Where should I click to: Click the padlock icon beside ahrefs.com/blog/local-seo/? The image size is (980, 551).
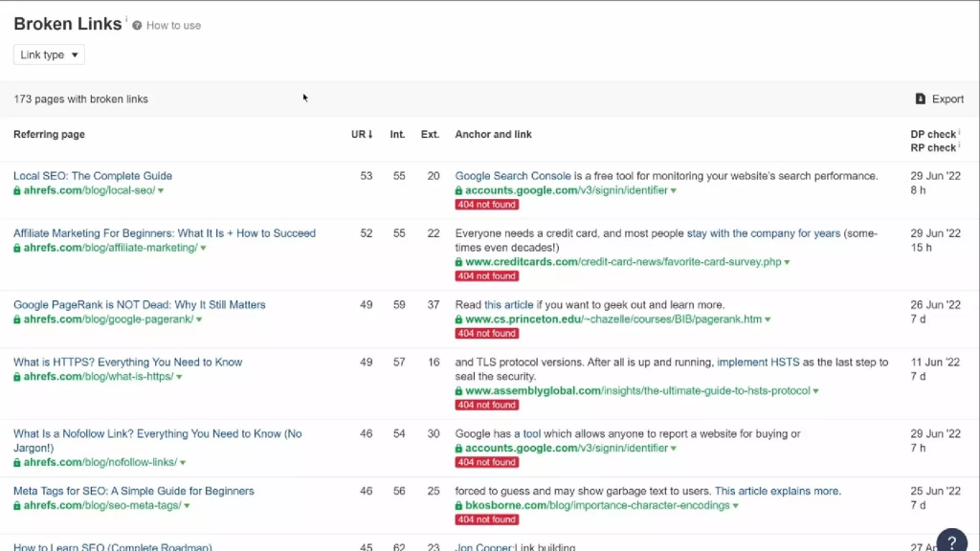17,190
